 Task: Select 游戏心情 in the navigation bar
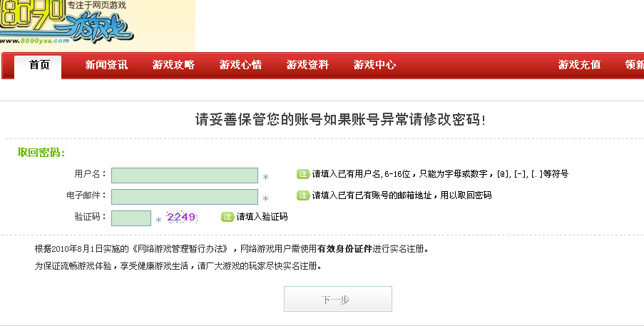(x=240, y=66)
